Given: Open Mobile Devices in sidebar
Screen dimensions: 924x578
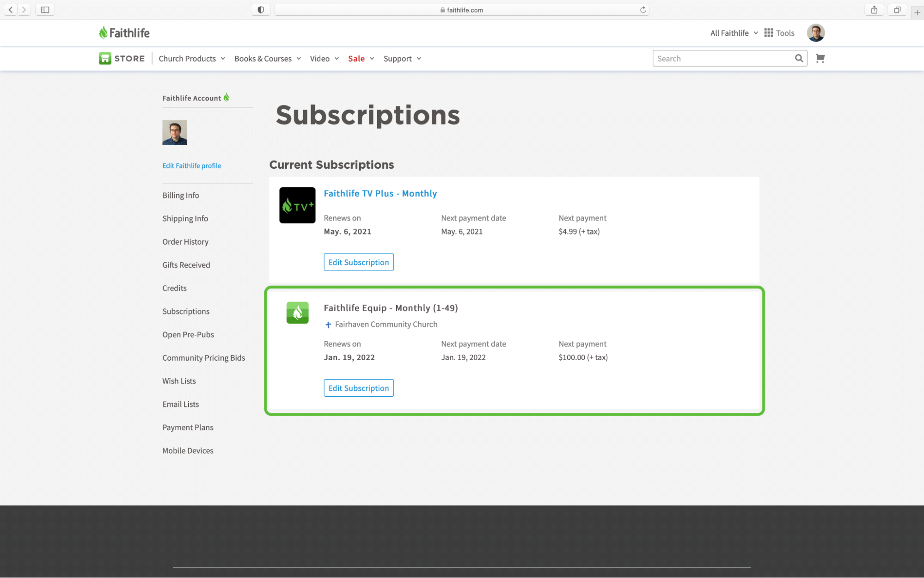Looking at the screenshot, I should 188,450.
